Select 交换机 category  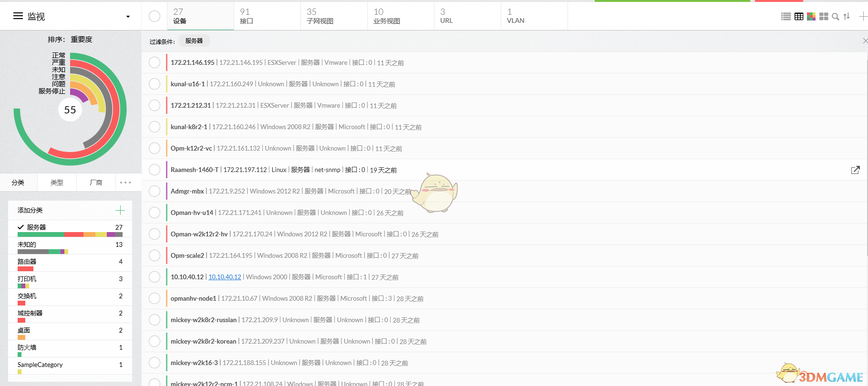70,296
